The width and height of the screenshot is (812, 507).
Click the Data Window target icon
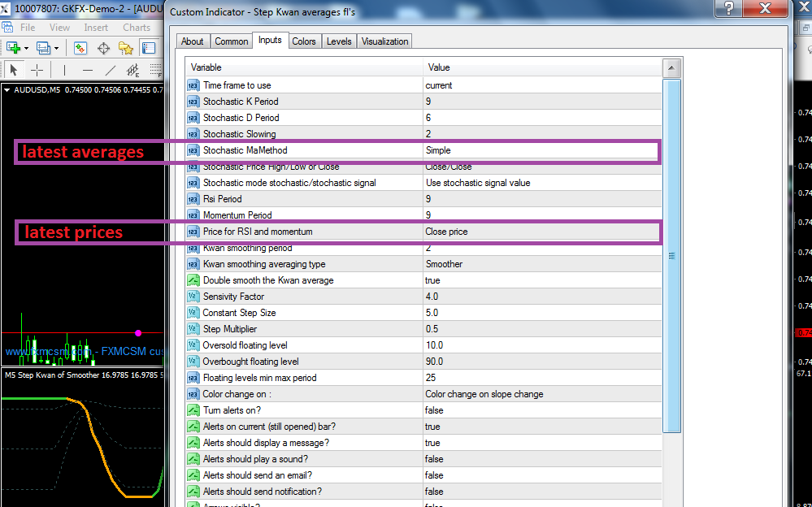103,48
